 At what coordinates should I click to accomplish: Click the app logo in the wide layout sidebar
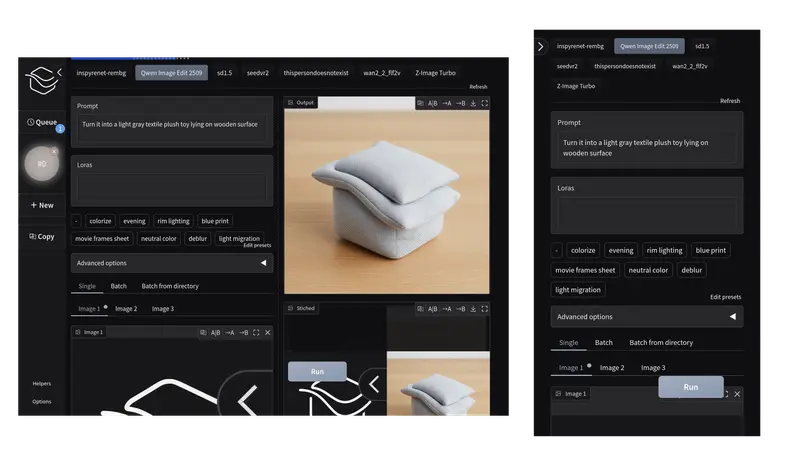(x=41, y=81)
